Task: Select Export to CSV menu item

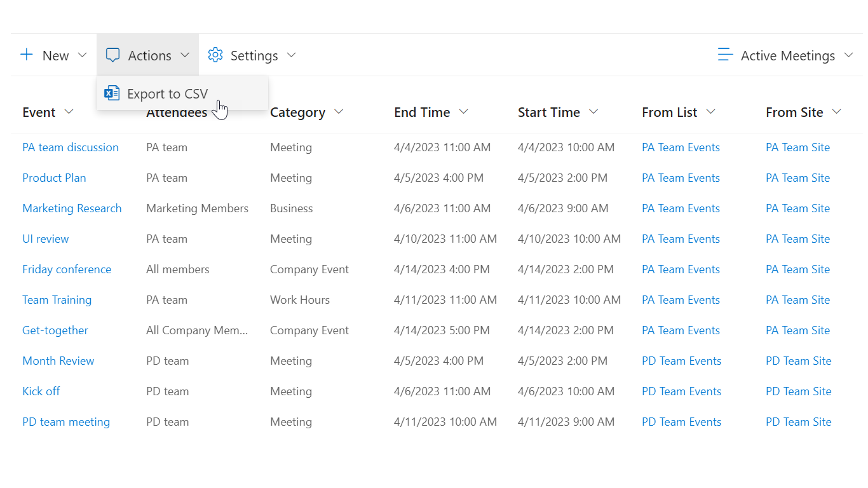Action: click(x=167, y=94)
